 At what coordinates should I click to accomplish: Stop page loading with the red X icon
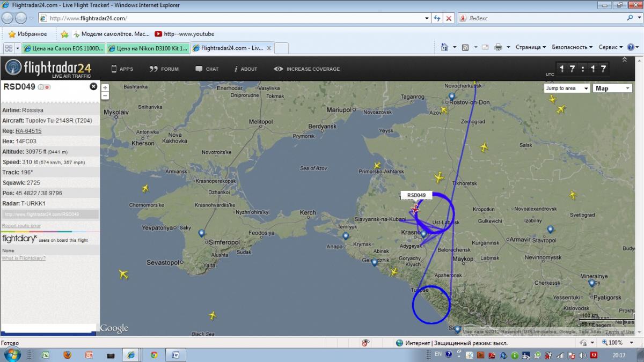point(449,18)
